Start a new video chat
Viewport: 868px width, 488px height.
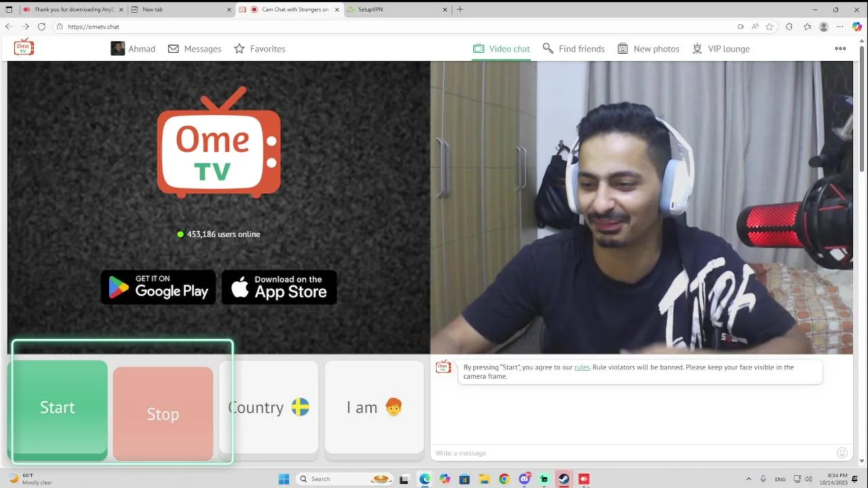(58, 407)
